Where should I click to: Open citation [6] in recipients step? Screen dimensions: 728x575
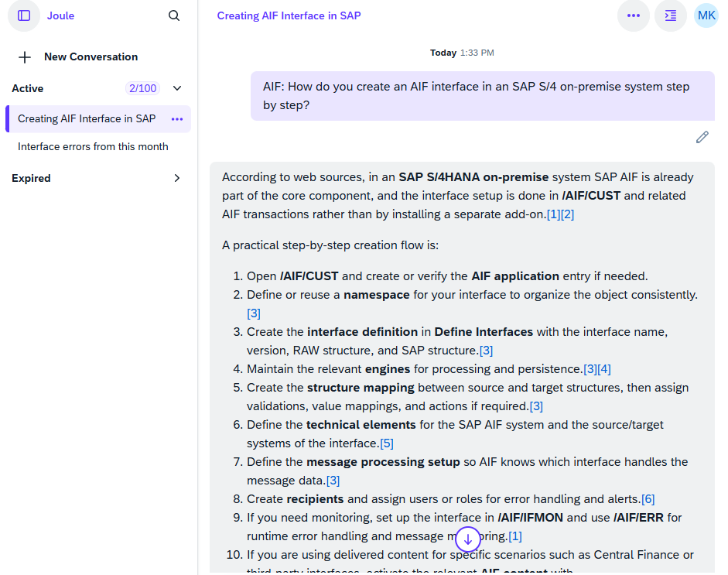click(648, 499)
